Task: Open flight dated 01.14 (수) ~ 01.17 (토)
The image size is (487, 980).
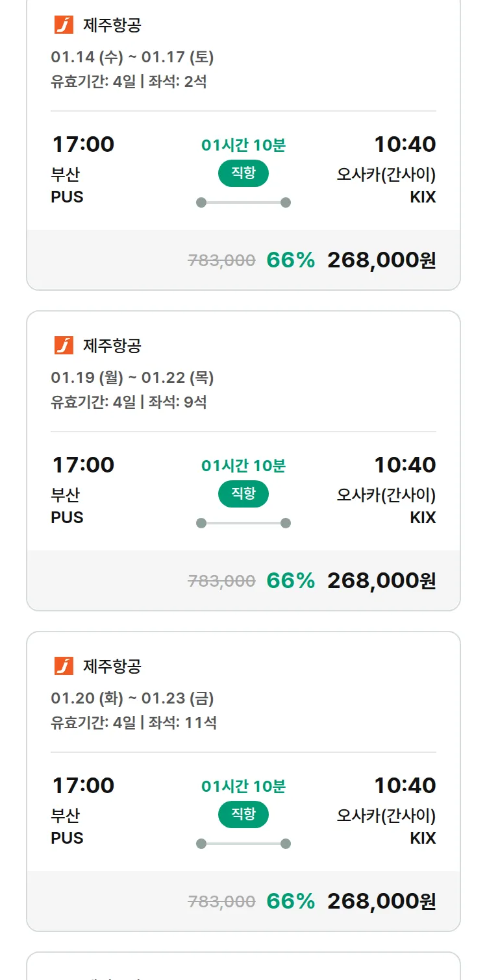Action: point(132,57)
